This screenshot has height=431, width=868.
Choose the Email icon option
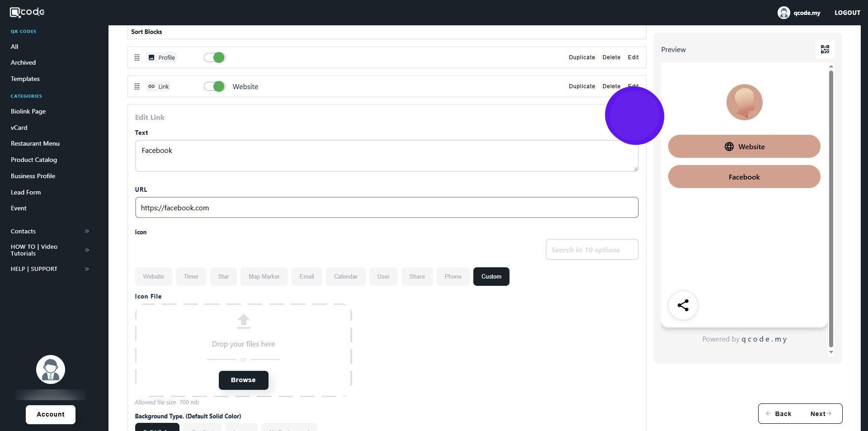click(x=307, y=277)
